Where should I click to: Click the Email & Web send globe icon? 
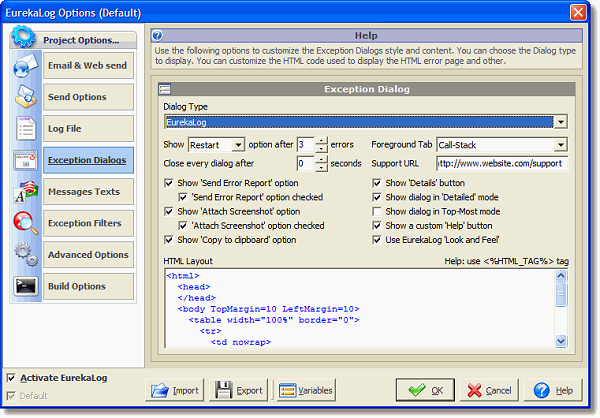coord(26,65)
